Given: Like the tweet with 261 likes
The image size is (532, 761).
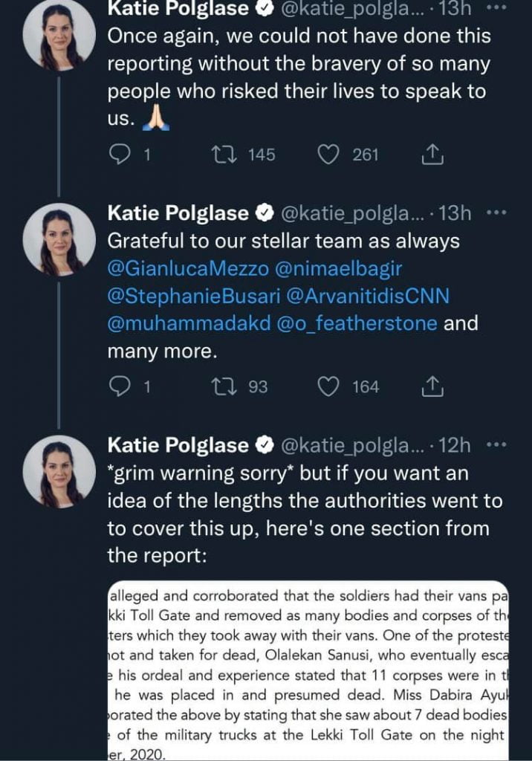Looking at the screenshot, I should click(328, 155).
